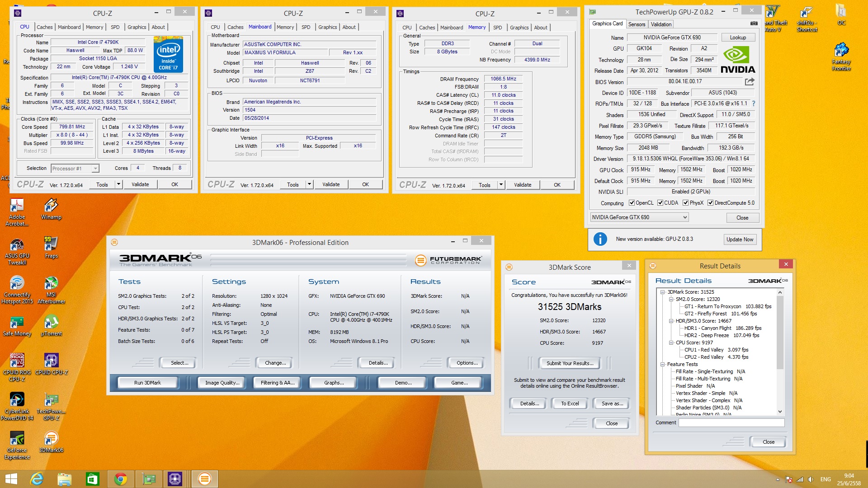Collapse the SM2.0 Score tree node
This screenshot has height=488, width=868.
click(671, 299)
